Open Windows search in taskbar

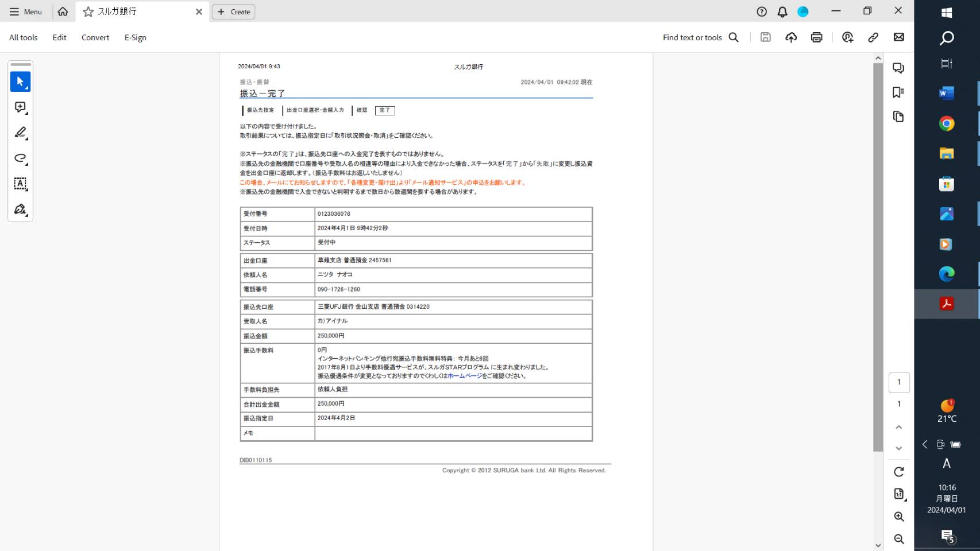tap(947, 38)
